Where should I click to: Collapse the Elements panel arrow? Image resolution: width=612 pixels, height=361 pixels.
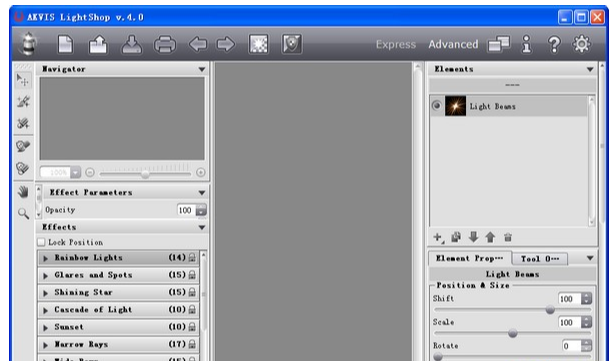click(590, 69)
